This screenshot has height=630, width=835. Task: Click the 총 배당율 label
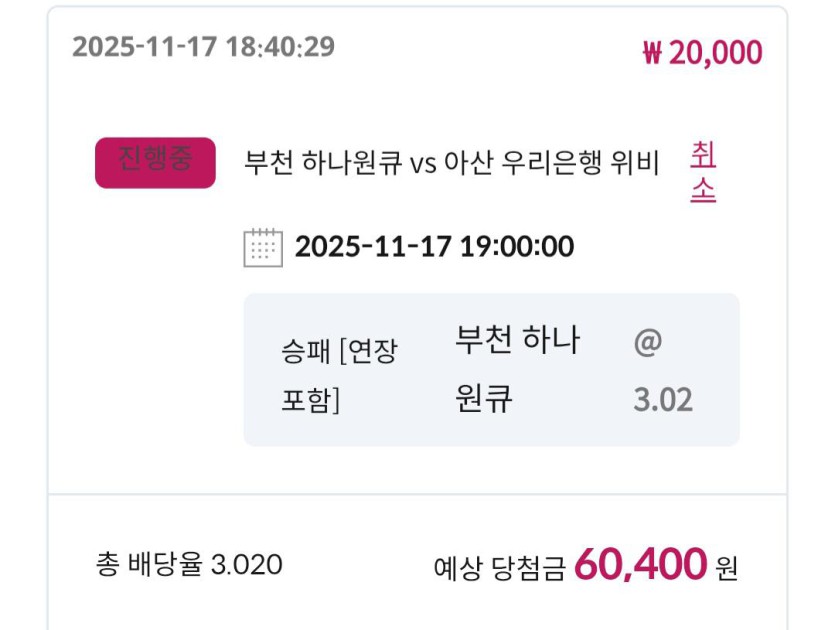(149, 565)
